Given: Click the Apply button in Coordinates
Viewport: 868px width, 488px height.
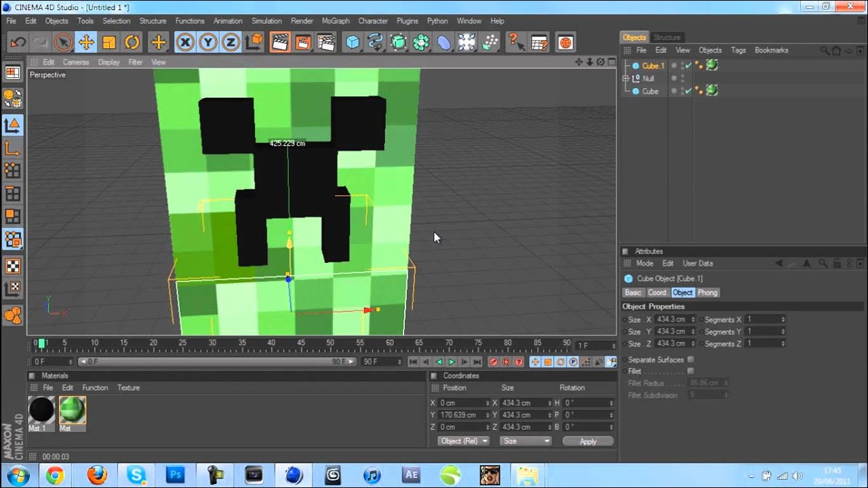Looking at the screenshot, I should click(588, 441).
